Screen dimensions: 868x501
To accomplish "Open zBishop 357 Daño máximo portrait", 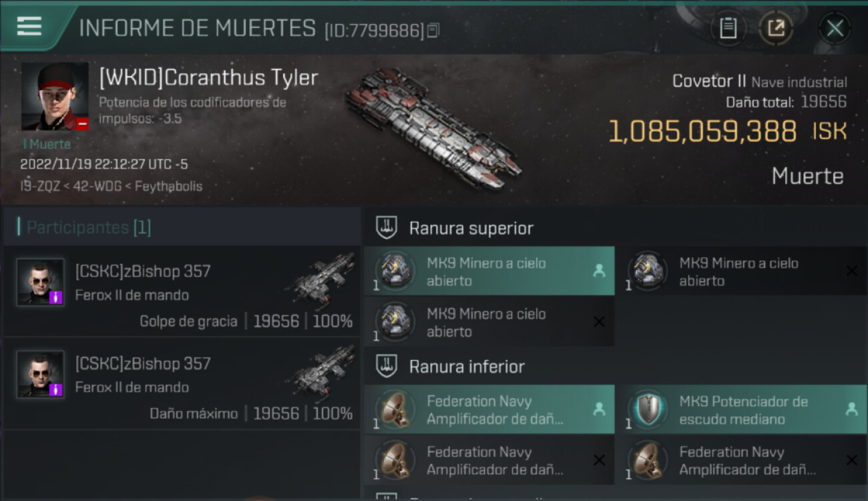I will [x=41, y=374].
